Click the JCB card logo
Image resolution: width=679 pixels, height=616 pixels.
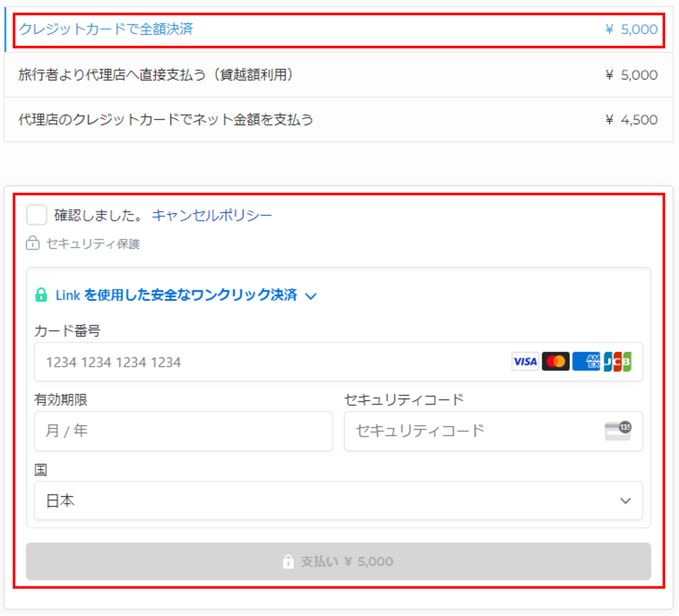[617, 361]
